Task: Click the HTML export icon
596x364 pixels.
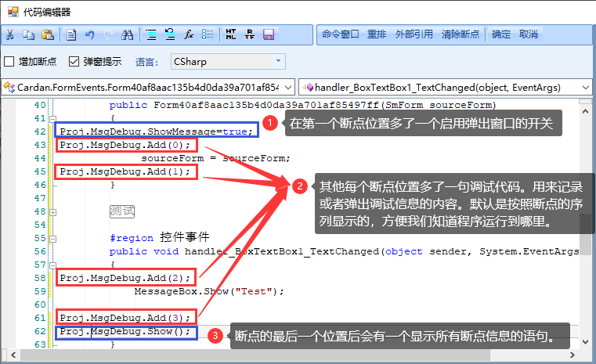Action: [231, 34]
